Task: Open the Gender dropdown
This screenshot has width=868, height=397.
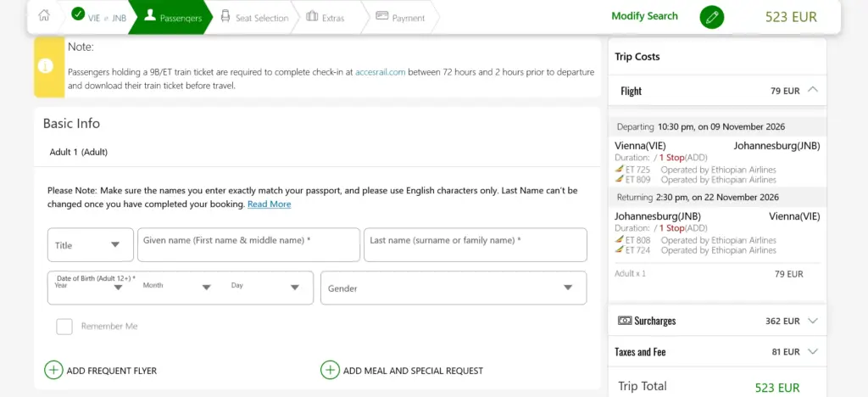Action: point(453,288)
